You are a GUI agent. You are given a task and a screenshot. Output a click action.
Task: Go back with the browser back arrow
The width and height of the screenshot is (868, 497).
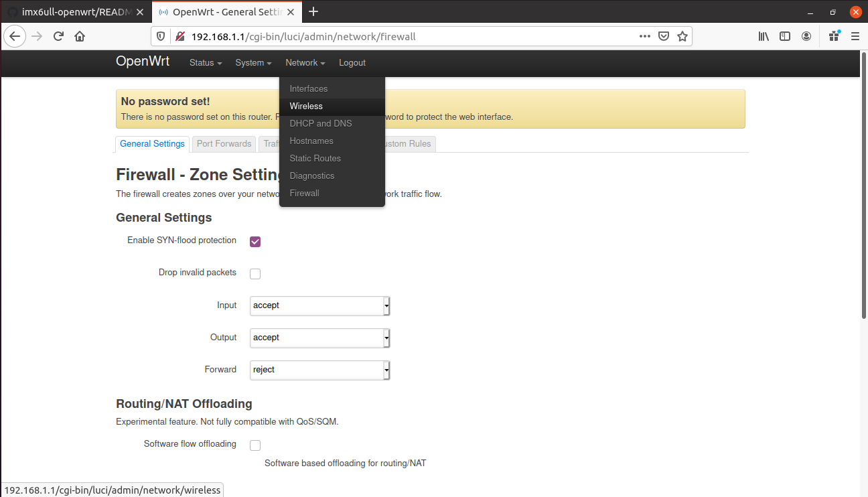(x=15, y=36)
